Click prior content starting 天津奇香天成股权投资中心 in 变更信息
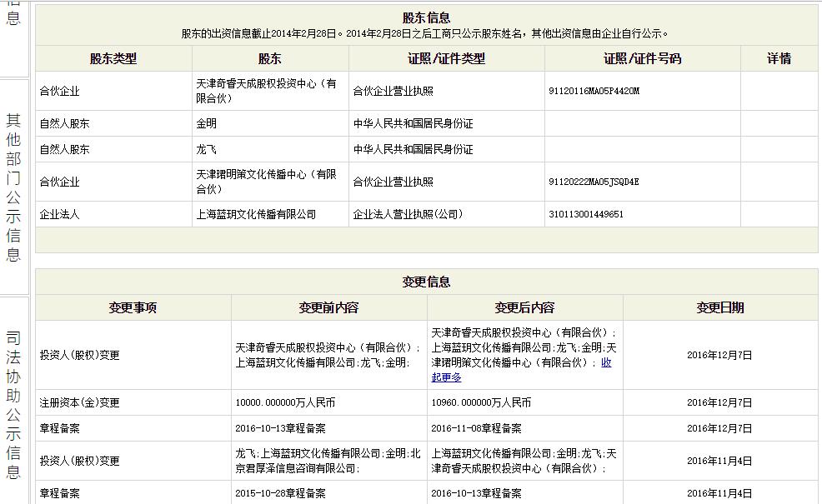Viewport: 822px width, 504px height. point(328,355)
